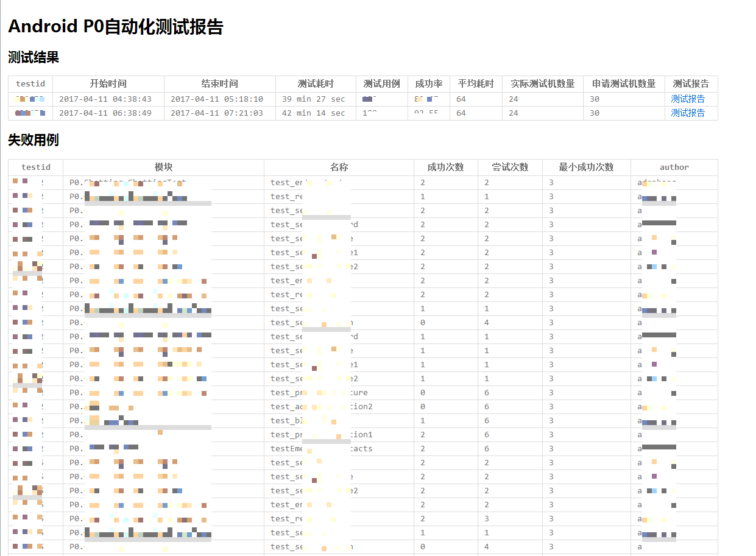Select the 尝试次数 column header
Image resolution: width=756 pixels, height=556 pixels.
click(x=510, y=167)
